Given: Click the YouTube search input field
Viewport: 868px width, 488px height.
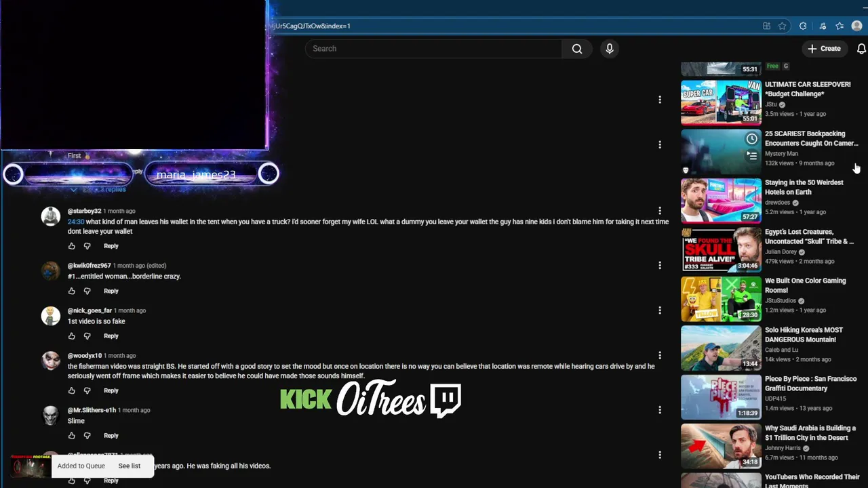Looking at the screenshot, I should coord(433,49).
